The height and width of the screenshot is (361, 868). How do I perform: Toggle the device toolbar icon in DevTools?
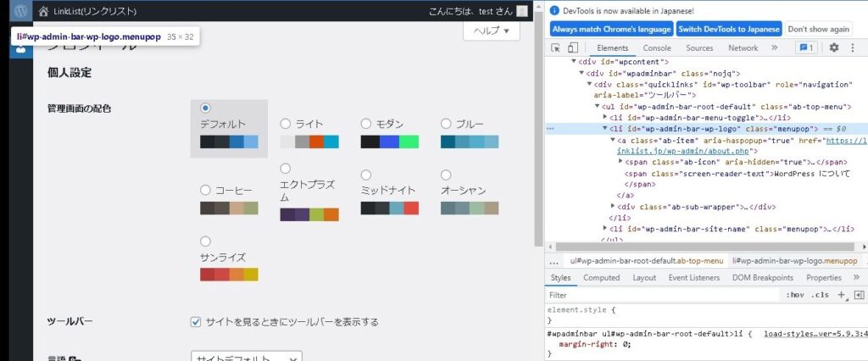(573, 48)
